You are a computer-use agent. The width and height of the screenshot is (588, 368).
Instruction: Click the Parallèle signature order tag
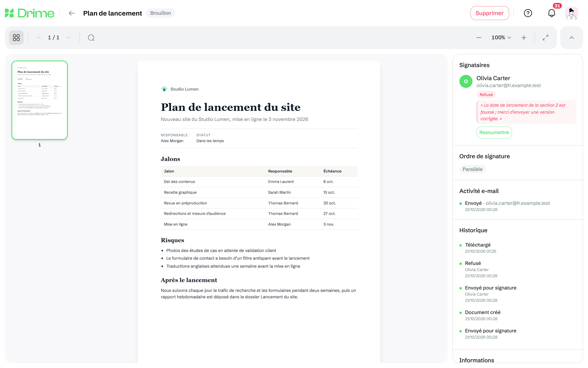(x=472, y=169)
